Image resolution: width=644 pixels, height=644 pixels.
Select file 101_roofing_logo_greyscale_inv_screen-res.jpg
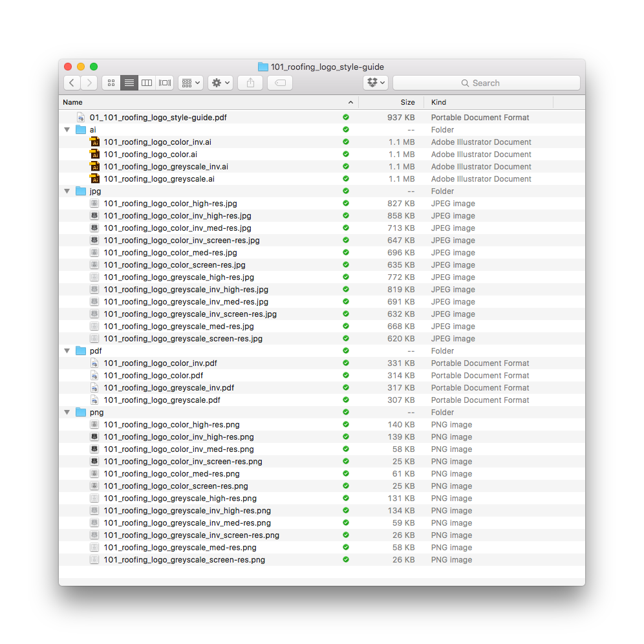(322, 314)
